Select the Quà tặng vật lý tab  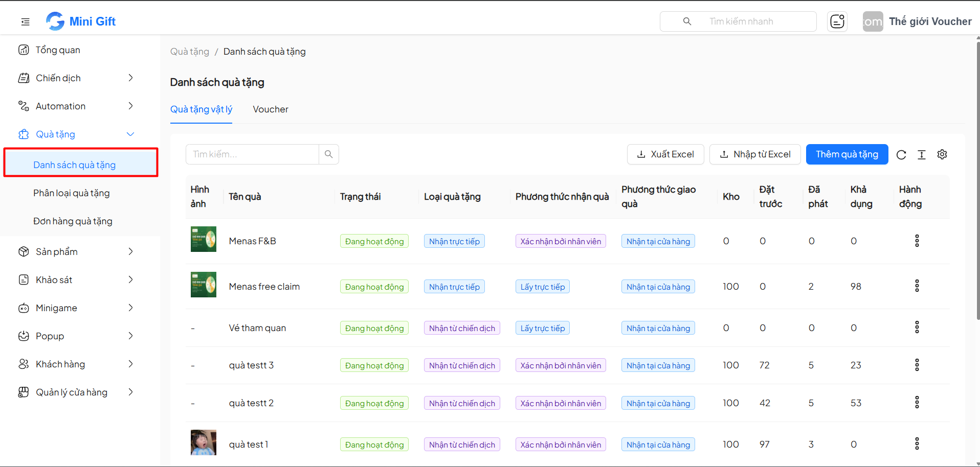pos(201,109)
